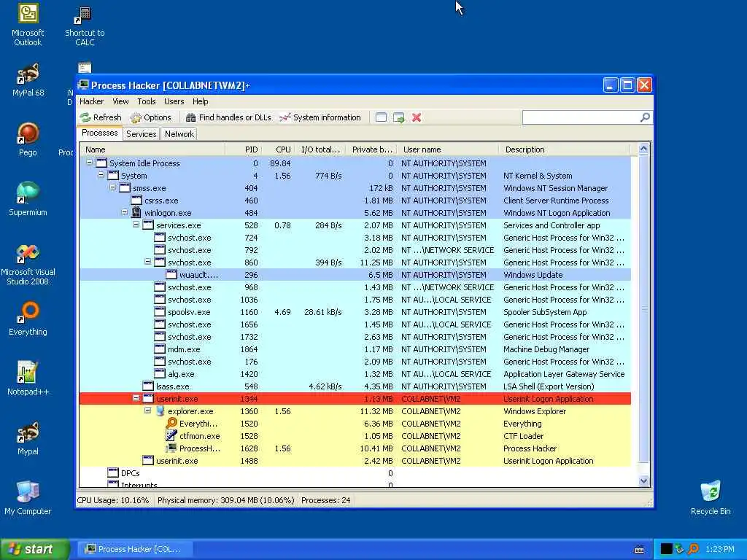Click the find window toolbar icon
747x560 pixels.
[x=381, y=117]
